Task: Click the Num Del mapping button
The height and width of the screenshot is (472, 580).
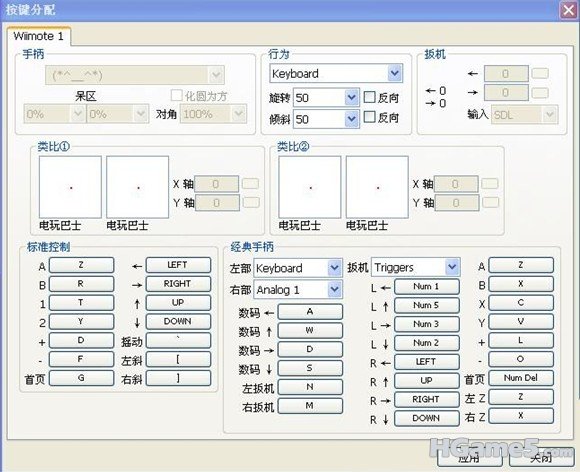Action: point(521,378)
